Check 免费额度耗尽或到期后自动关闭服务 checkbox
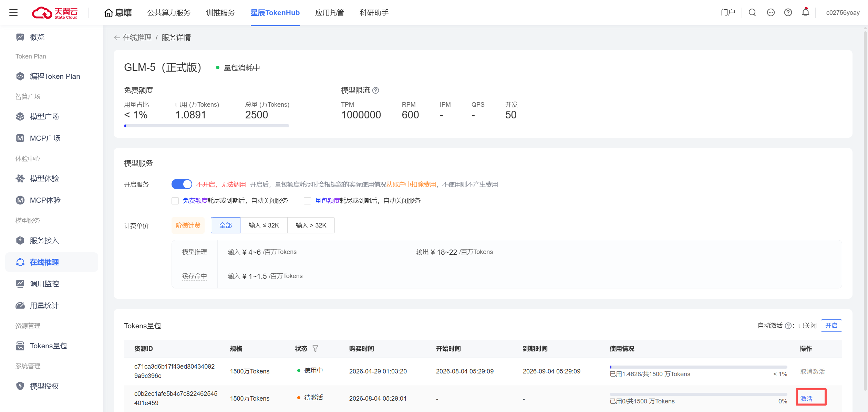The height and width of the screenshot is (412, 868). [175, 201]
